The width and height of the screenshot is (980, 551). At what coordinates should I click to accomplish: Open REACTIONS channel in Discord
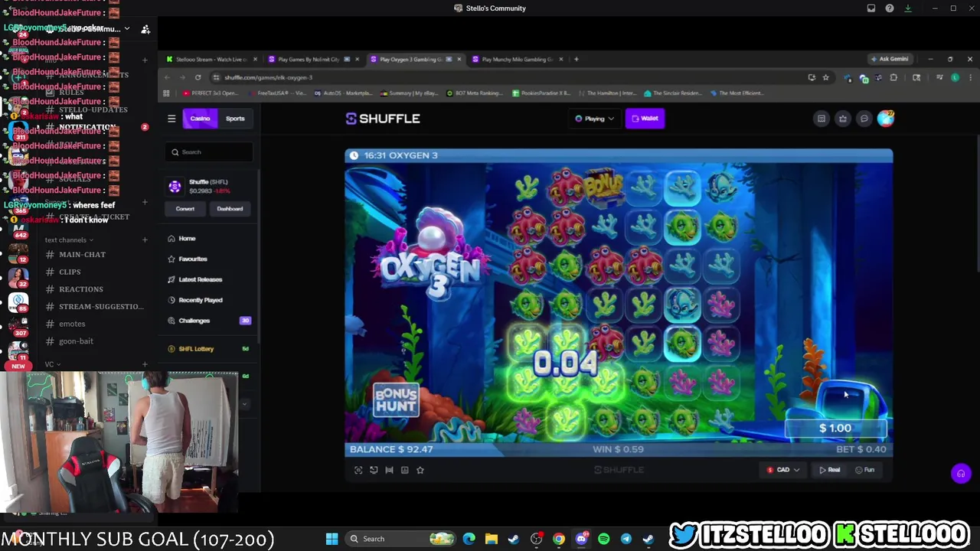click(x=80, y=289)
